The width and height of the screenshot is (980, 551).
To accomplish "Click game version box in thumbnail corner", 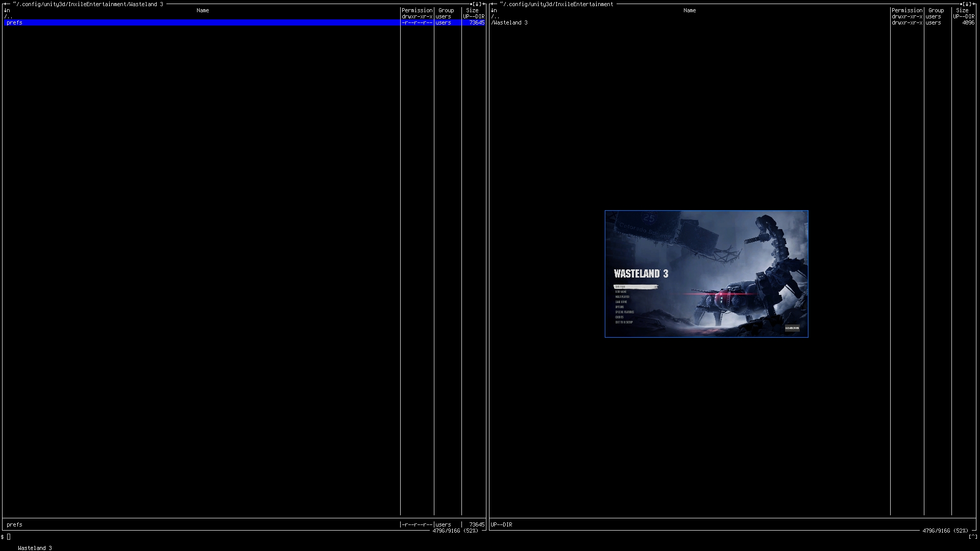I will tap(792, 328).
